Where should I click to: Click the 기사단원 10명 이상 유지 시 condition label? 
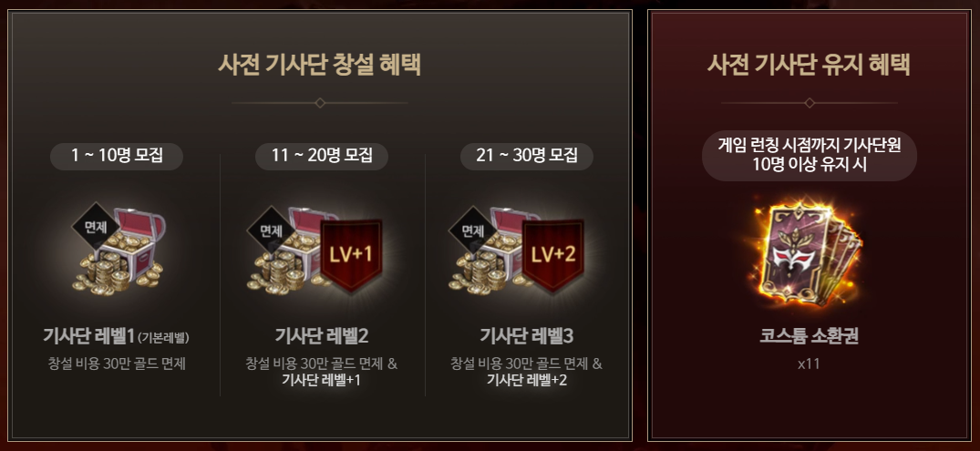810,156
